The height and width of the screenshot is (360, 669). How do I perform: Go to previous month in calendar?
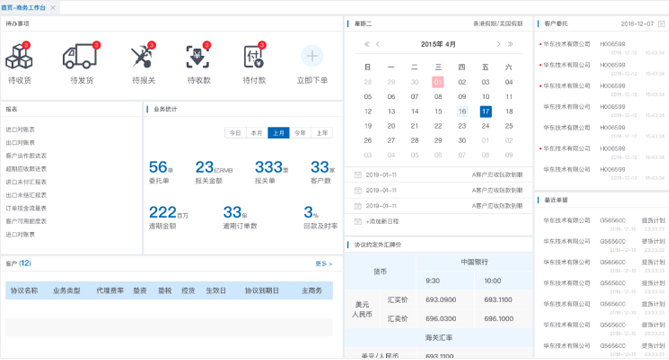pos(378,44)
